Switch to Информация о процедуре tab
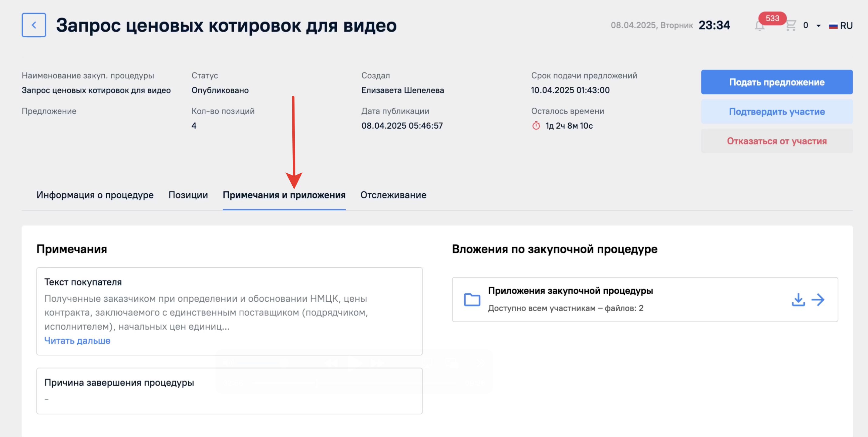Image resolution: width=868 pixels, height=437 pixels. click(x=95, y=195)
